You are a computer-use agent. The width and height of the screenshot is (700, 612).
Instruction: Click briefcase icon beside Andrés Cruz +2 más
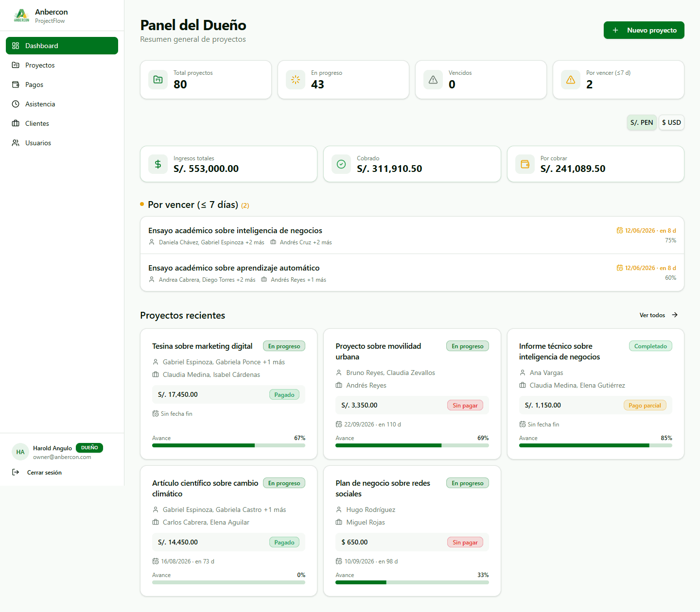pos(273,242)
